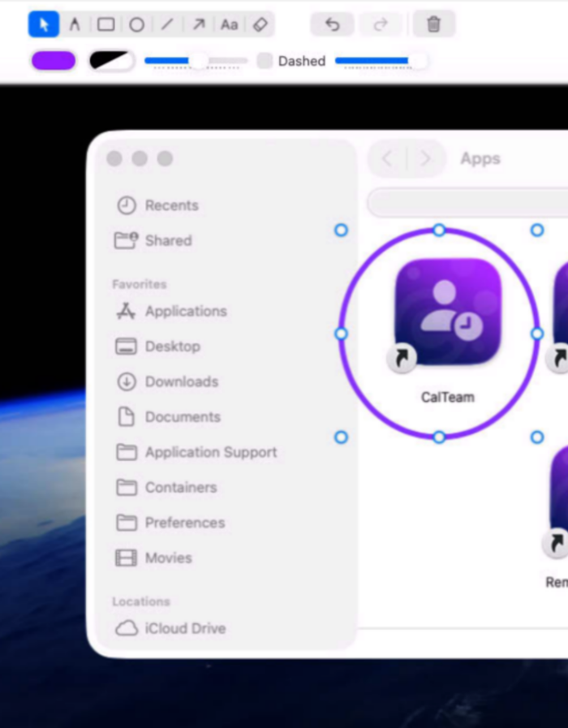Enable the Dashed checkbox
The image size is (568, 728).
(x=265, y=61)
